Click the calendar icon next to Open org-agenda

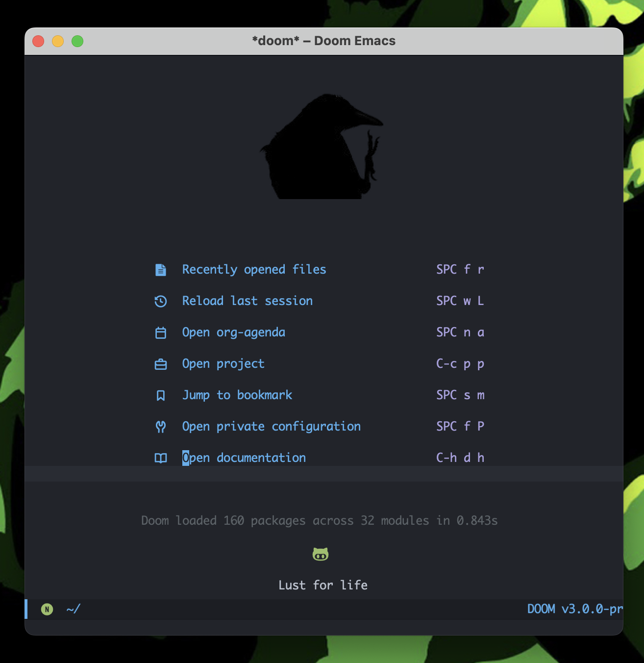coord(161,333)
